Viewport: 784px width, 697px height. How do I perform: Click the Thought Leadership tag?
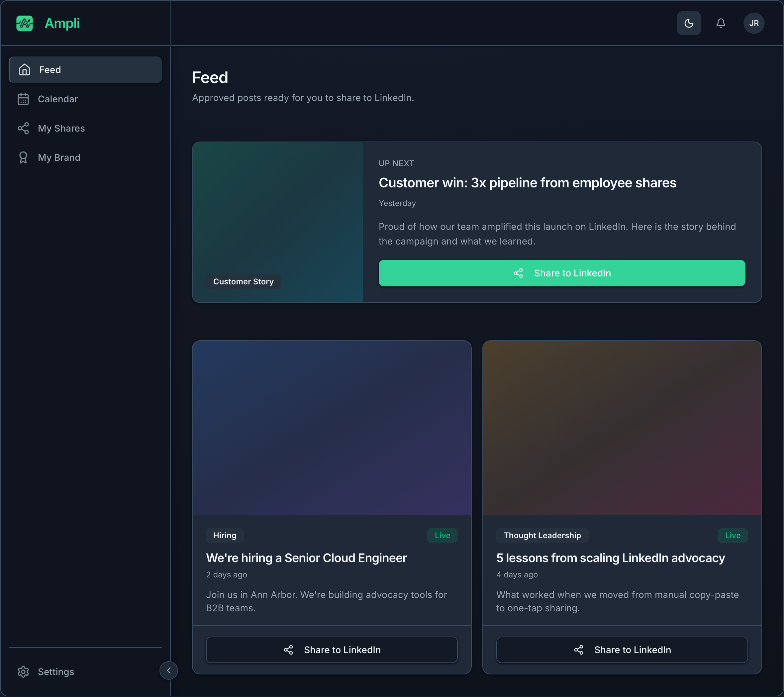coord(542,535)
